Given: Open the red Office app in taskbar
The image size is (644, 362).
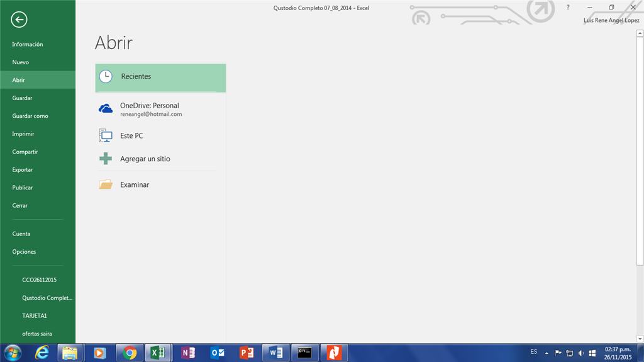Looking at the screenshot, I should click(334, 353).
